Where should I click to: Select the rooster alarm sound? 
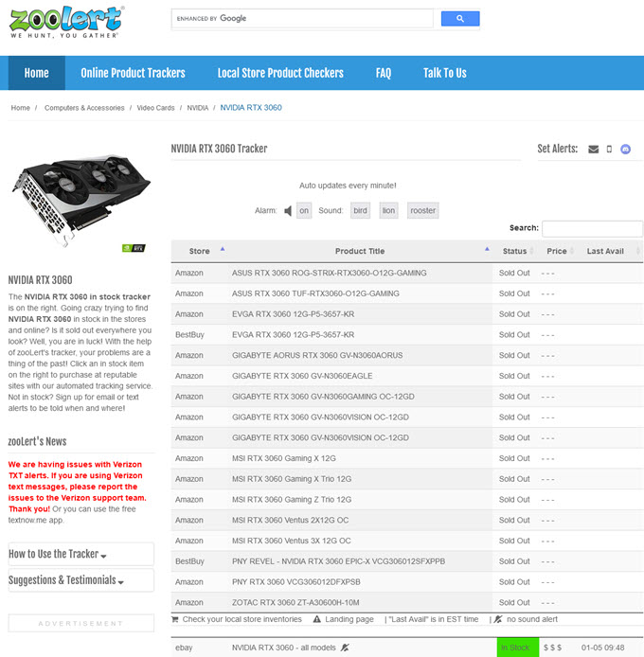pos(423,210)
